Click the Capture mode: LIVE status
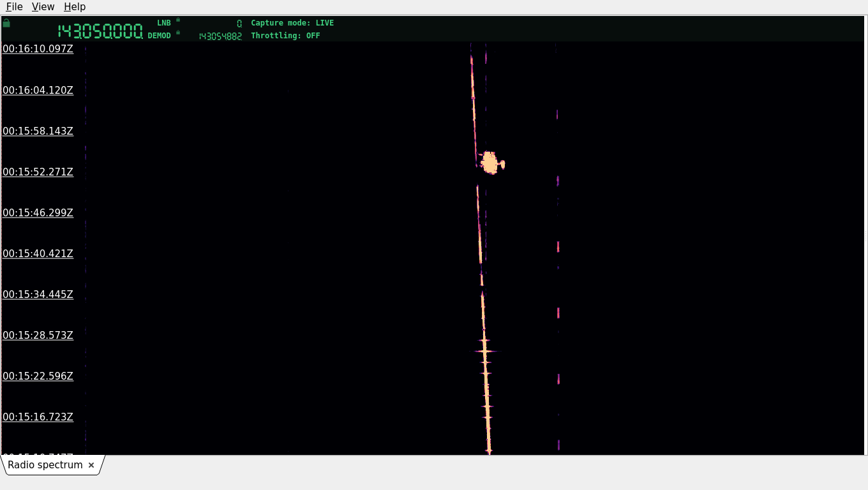The width and height of the screenshot is (868, 490). [292, 23]
